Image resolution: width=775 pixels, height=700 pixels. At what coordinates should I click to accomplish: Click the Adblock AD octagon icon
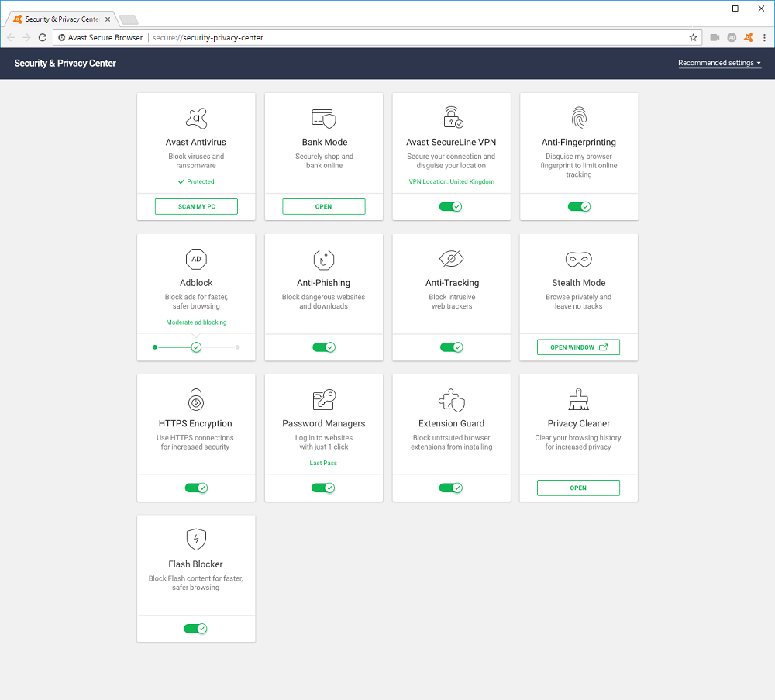196,259
